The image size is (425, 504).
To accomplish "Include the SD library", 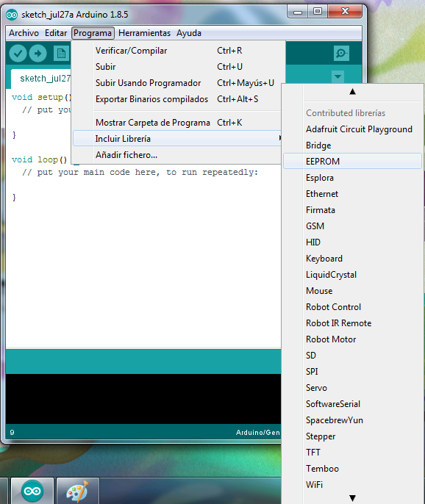I will pos(353,355).
